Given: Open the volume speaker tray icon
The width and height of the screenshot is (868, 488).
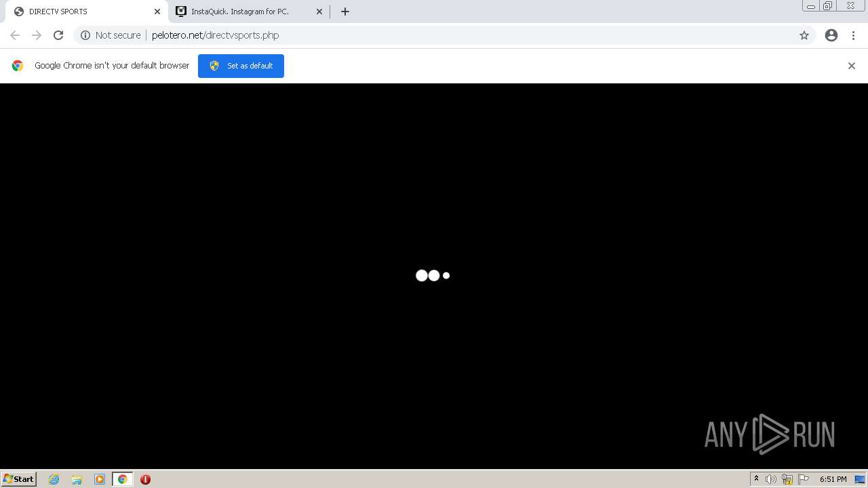Looking at the screenshot, I should [x=771, y=479].
